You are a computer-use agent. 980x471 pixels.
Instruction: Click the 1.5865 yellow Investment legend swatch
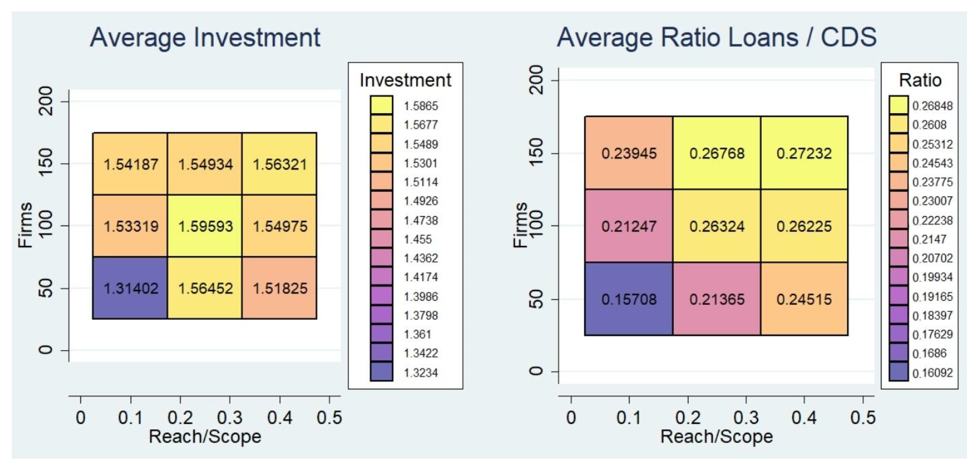pyautogui.click(x=381, y=105)
